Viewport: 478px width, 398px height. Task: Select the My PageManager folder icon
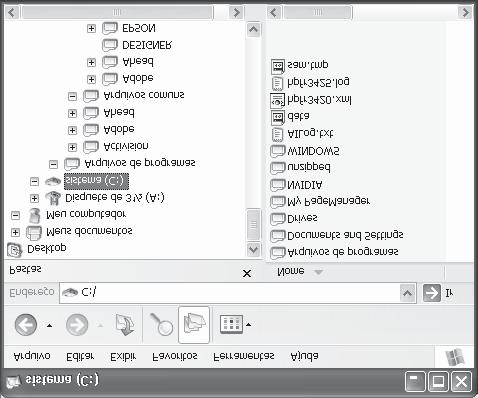coord(278,202)
